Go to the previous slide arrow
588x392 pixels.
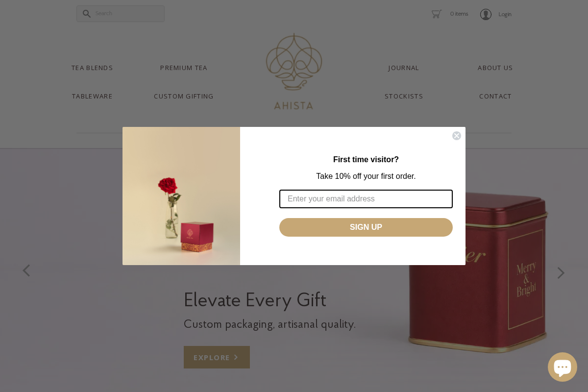point(26,270)
